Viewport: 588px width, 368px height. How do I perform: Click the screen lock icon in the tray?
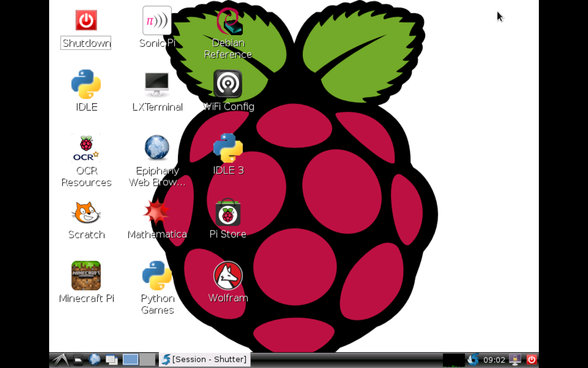point(515,360)
